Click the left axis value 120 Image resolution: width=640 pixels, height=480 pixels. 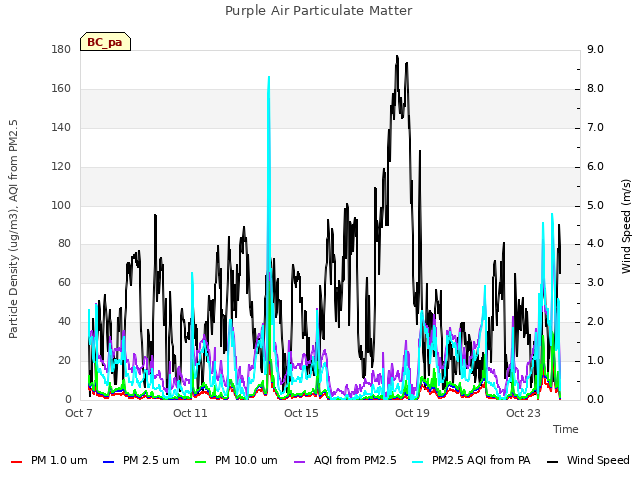[61, 166]
